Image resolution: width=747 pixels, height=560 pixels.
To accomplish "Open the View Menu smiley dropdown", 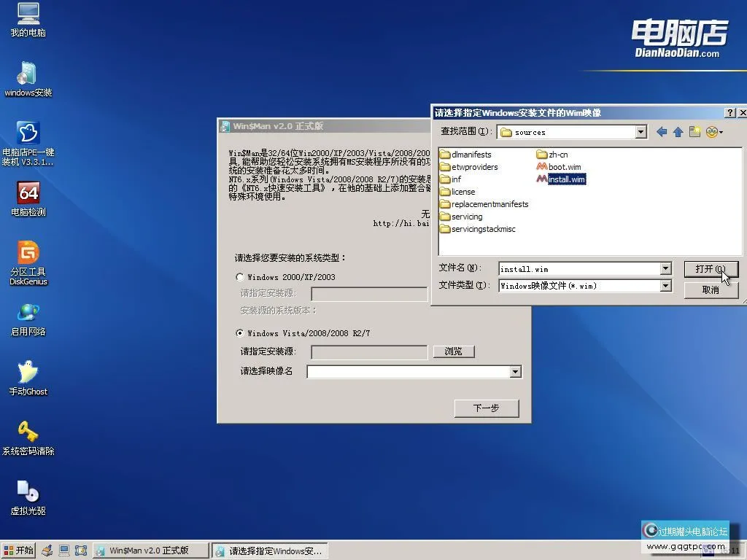I will (x=713, y=132).
